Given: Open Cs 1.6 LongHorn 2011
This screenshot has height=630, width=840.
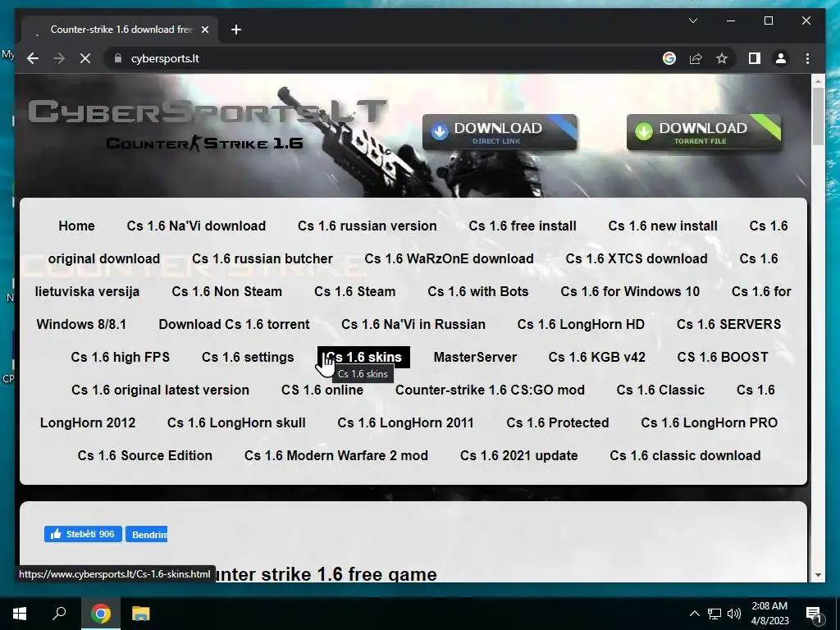Looking at the screenshot, I should [x=405, y=422].
